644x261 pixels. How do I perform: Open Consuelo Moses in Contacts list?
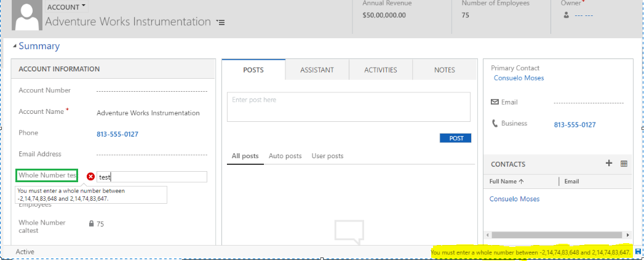515,199
